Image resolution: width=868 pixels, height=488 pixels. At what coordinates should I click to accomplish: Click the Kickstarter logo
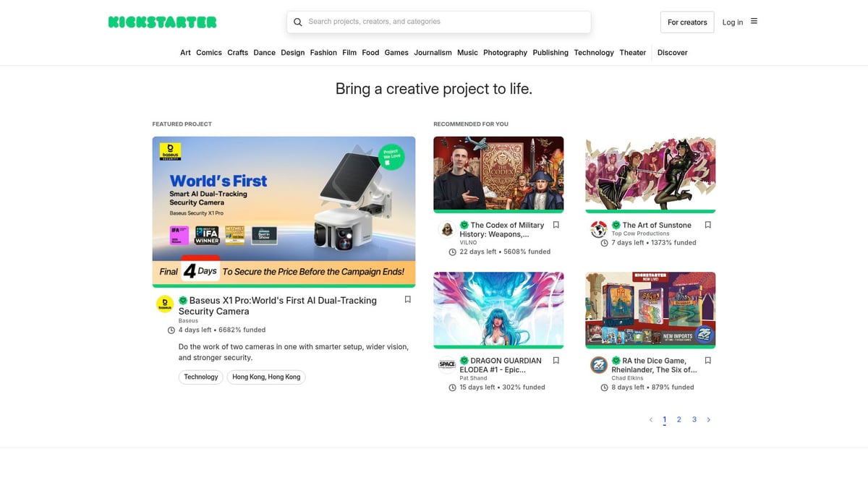click(162, 22)
